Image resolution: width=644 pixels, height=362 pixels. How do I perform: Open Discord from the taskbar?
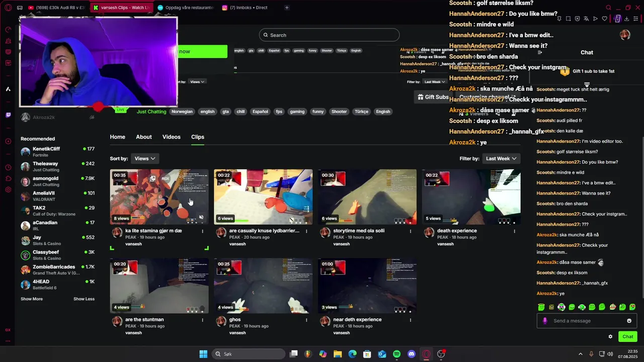pos(412,354)
